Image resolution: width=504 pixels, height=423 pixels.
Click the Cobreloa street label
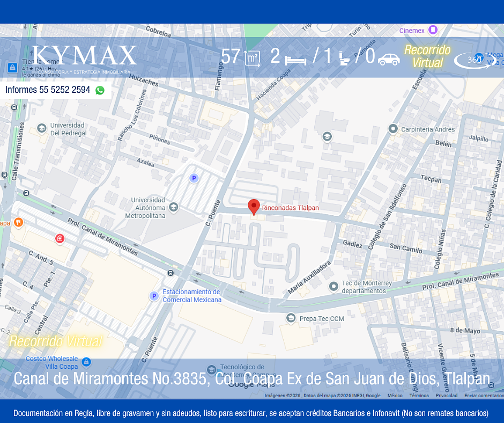click(158, 32)
